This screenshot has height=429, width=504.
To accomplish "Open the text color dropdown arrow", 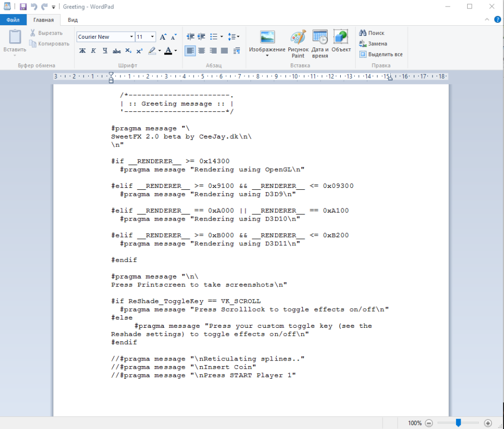I will point(175,51).
